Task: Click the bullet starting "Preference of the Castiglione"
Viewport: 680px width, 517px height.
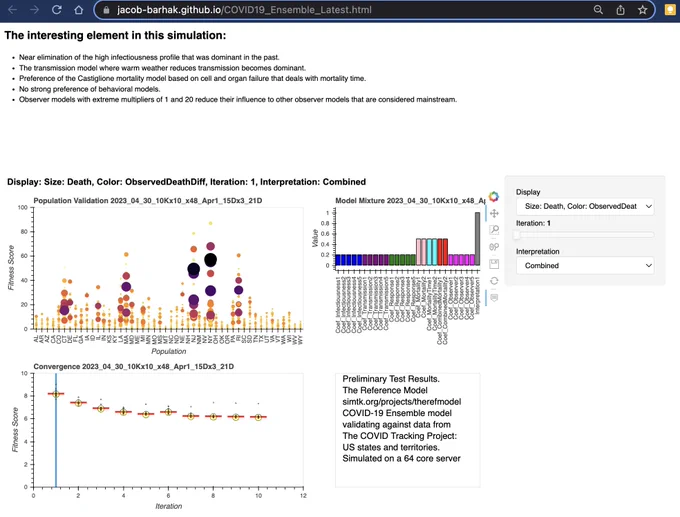Action: [193, 79]
